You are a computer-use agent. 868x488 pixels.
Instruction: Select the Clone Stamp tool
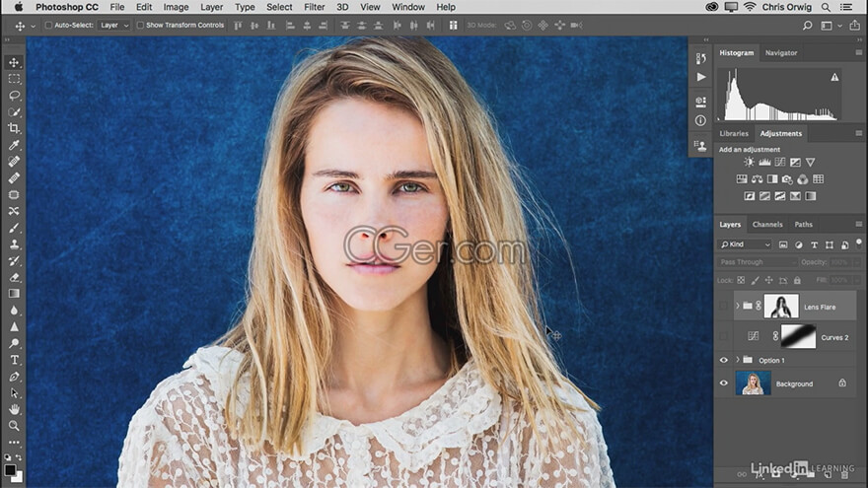pos(14,244)
